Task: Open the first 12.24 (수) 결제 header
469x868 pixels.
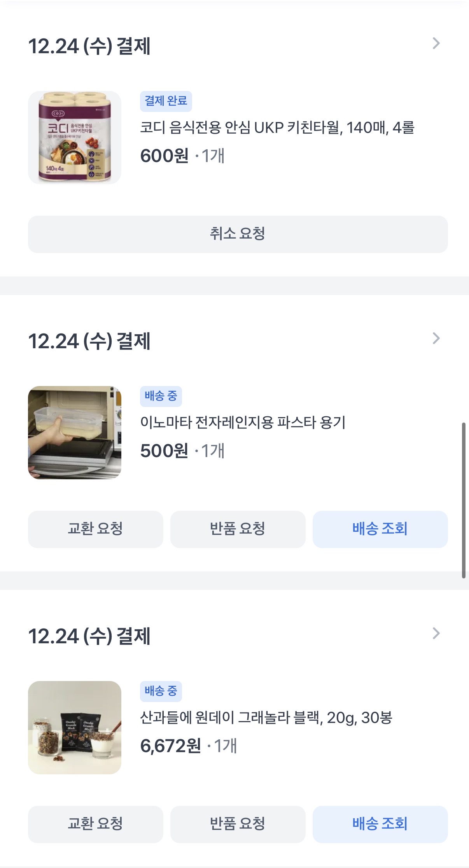Action: click(x=89, y=46)
